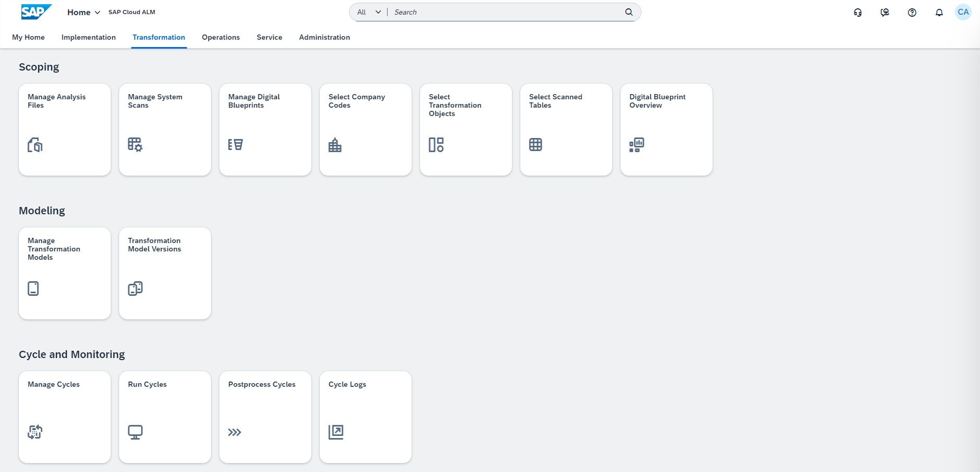Open the feedback chat icon
Viewport: 980px width, 472px height.
click(884, 13)
